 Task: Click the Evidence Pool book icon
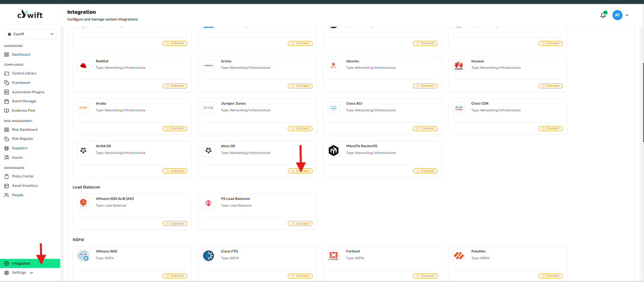point(6,111)
